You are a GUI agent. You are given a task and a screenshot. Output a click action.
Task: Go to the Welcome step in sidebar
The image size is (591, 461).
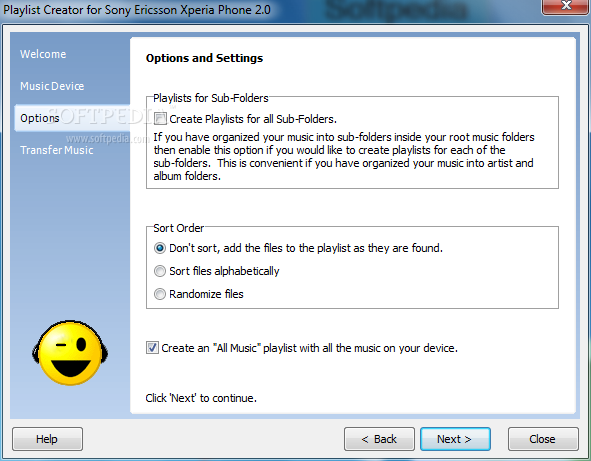[x=43, y=54]
